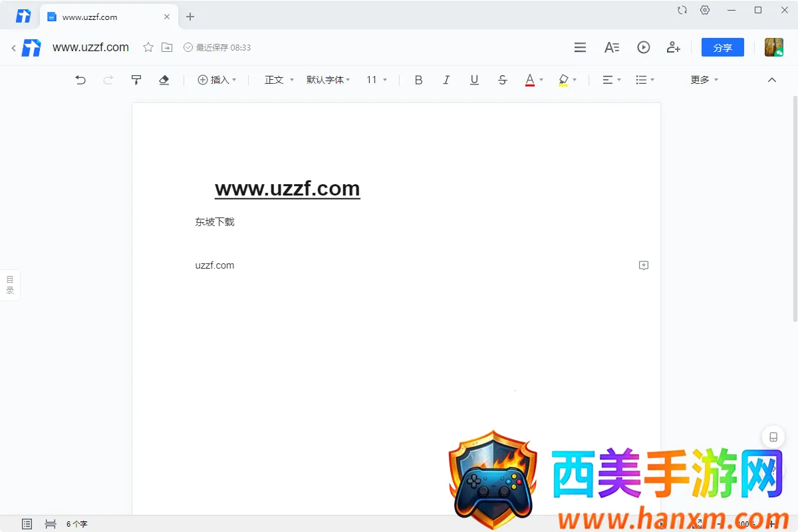
Task: Switch to the www.uzzf.com tab
Action: click(90, 17)
